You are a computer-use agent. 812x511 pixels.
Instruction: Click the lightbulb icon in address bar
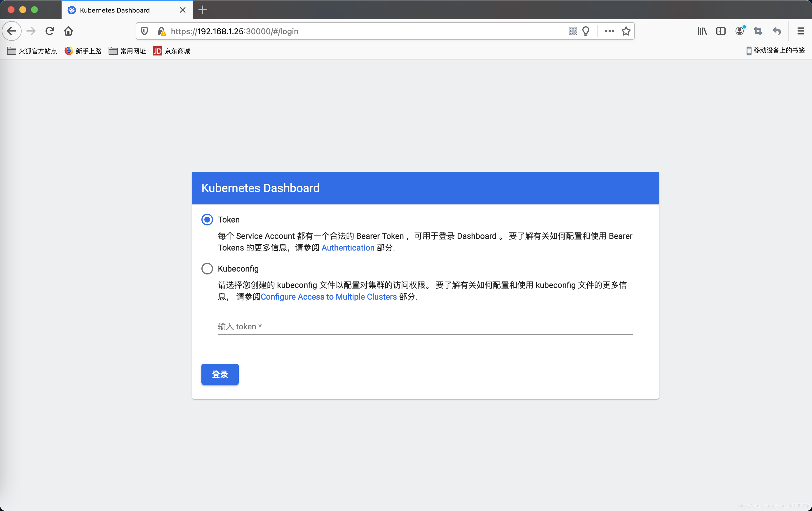coord(586,31)
